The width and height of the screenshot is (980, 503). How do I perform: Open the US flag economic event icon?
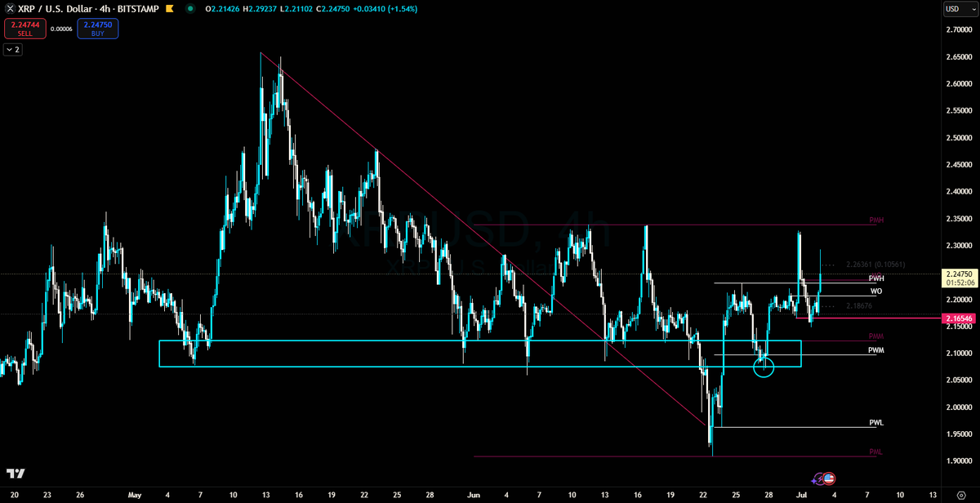pos(828,479)
